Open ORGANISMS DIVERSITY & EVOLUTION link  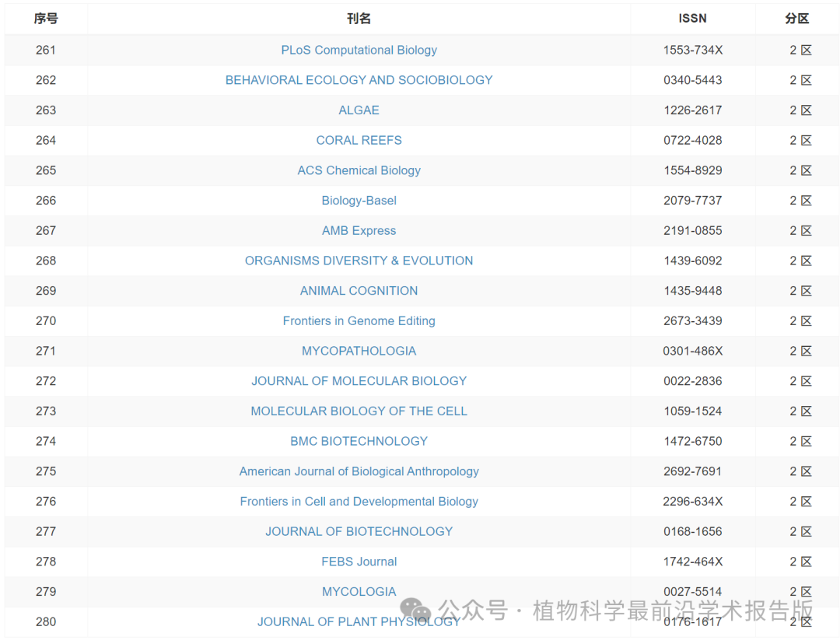[359, 261]
